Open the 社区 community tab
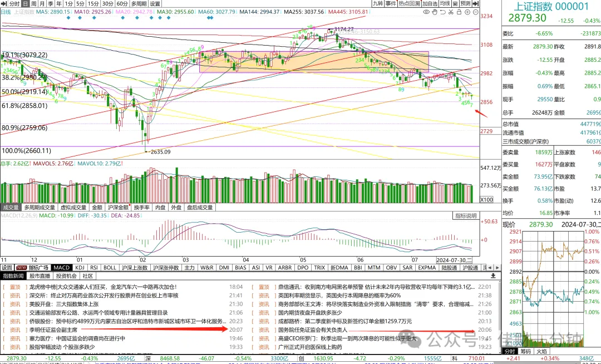 tap(88, 276)
